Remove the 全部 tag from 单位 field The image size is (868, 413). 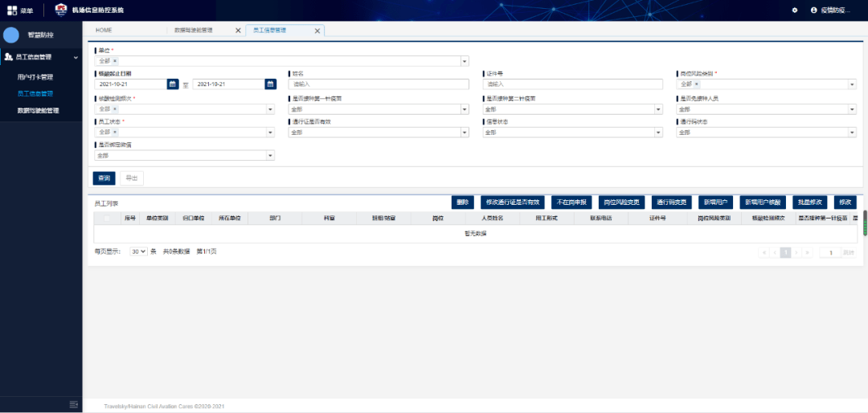[x=115, y=61]
